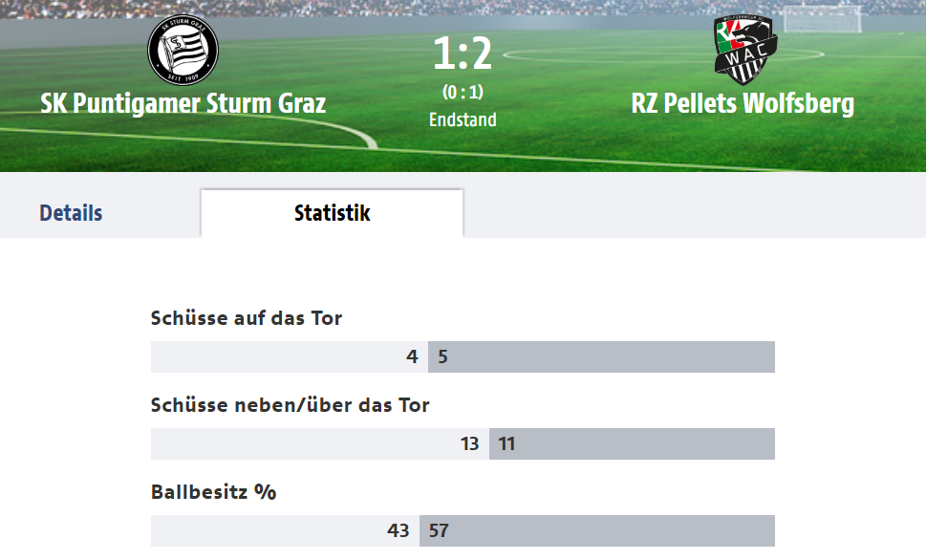Click the "Ballbesitz %" heading
This screenshot has width=926, height=560.
(213, 492)
